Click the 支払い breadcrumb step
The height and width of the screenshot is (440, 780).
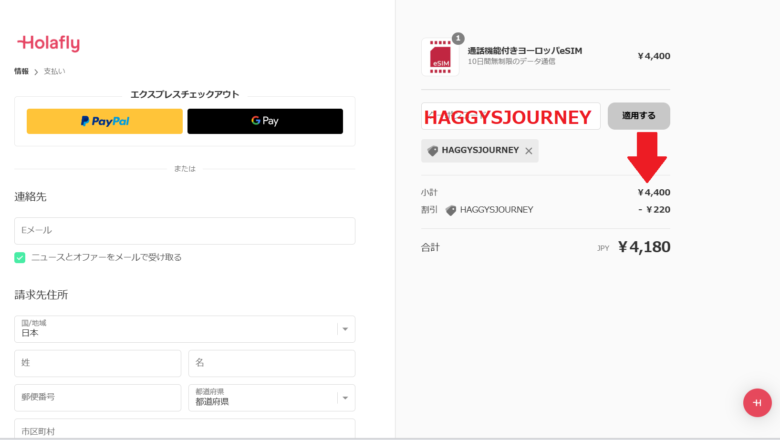(x=54, y=71)
